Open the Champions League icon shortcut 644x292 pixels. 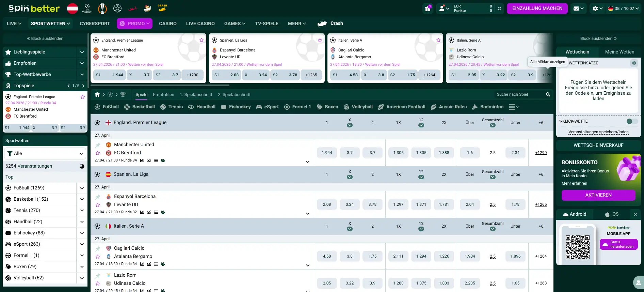87,8
